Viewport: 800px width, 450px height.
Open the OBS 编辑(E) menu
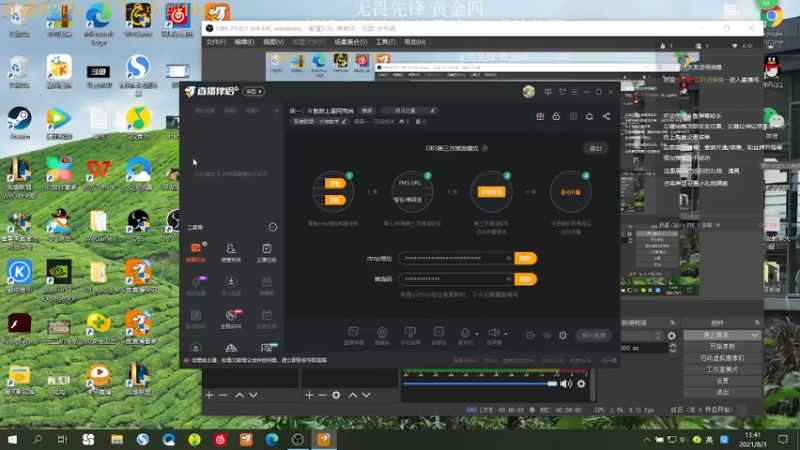click(244, 42)
